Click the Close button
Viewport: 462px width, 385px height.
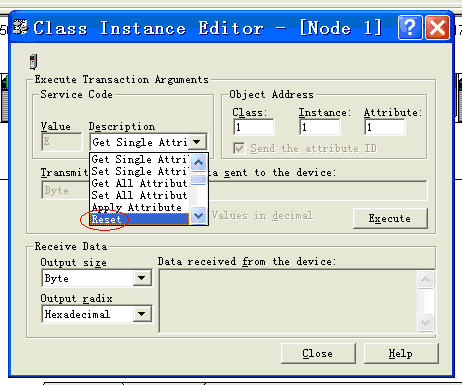318,353
